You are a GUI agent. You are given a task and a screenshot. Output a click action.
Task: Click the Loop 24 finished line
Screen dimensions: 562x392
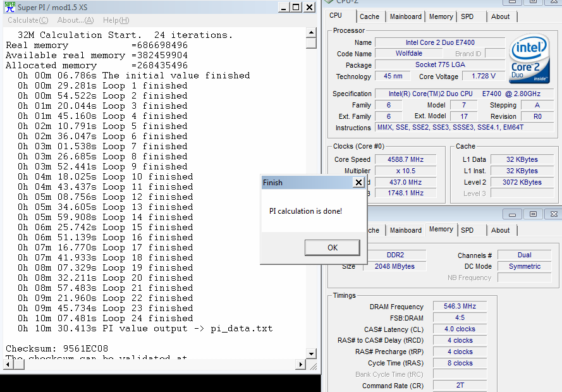(106, 318)
